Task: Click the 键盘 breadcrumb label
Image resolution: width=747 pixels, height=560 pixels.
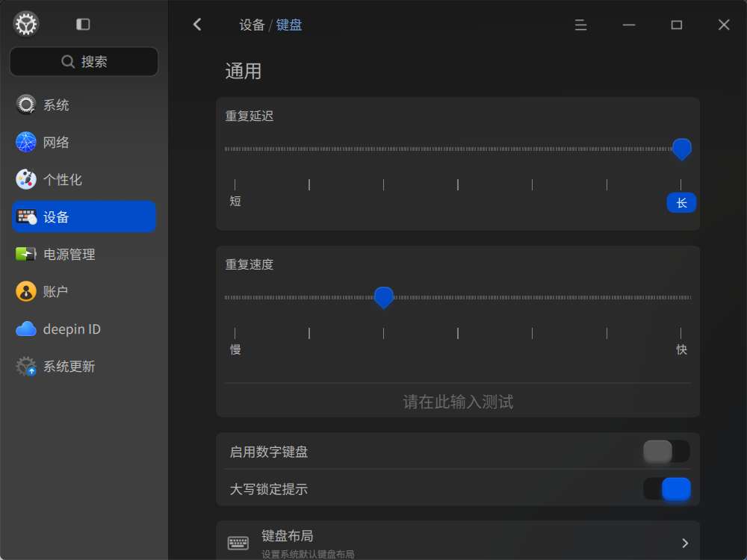Action: point(288,25)
